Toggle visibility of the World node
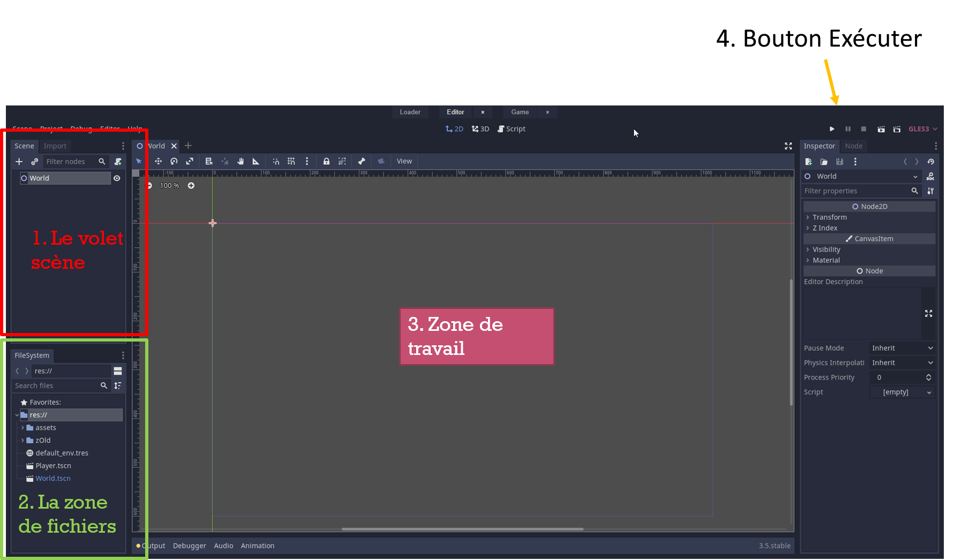Screen dimensions: 954x560 coord(117,178)
